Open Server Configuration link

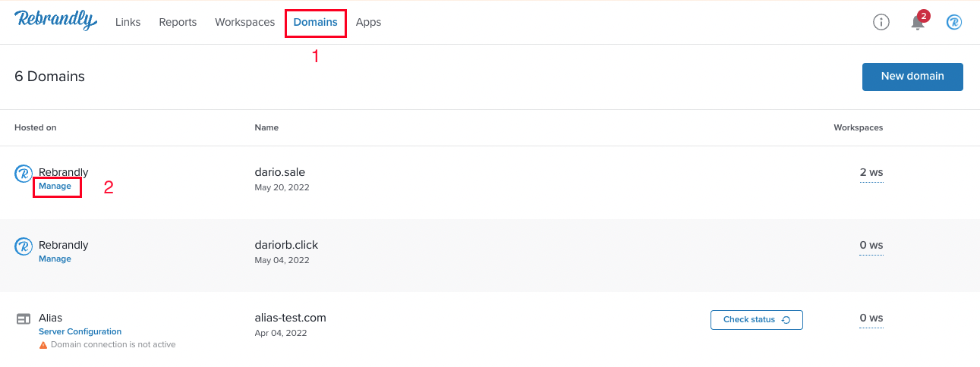pos(80,331)
